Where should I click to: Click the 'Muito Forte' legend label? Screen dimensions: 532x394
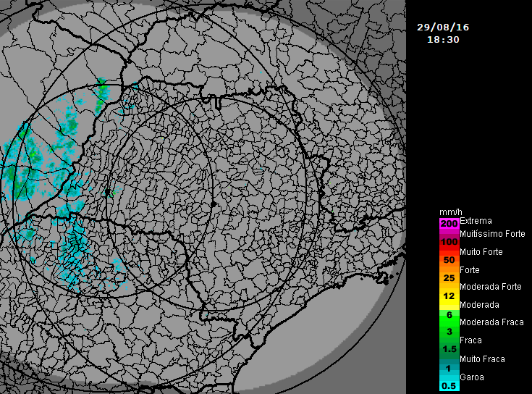(x=481, y=252)
